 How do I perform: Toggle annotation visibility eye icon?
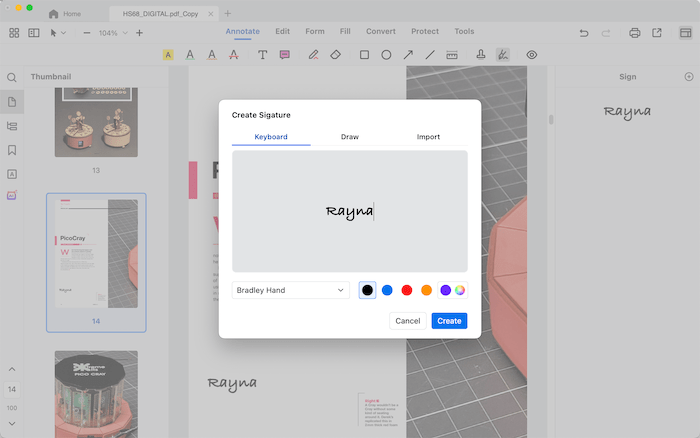[531, 55]
